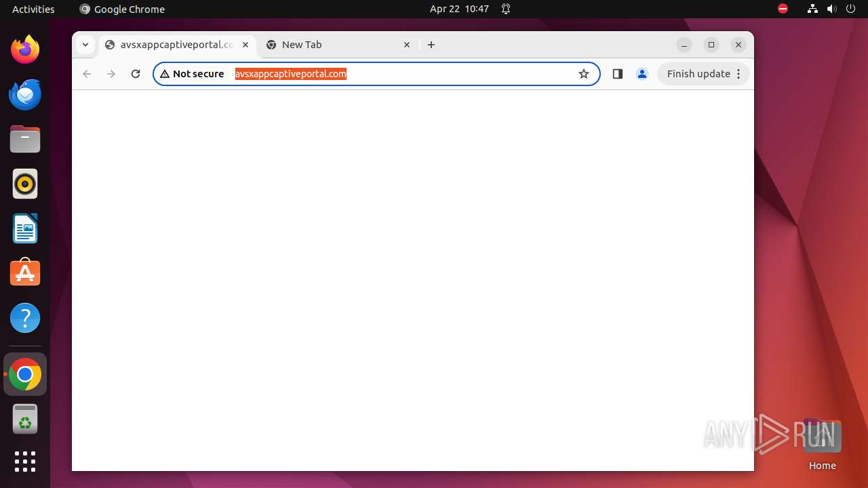
Task: Open the volume icon in system tray
Action: click(831, 9)
